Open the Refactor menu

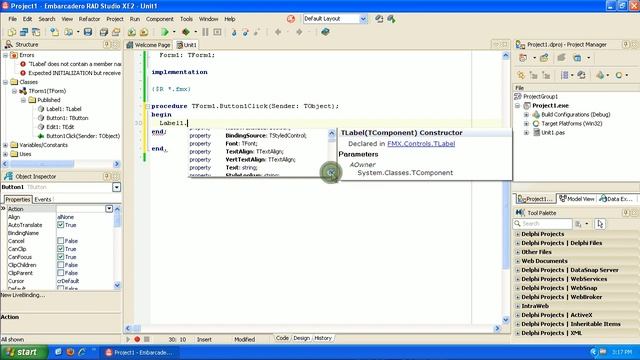[89, 19]
